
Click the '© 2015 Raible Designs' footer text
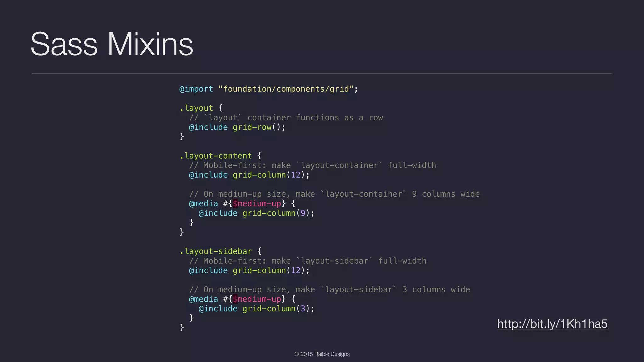coord(322,354)
